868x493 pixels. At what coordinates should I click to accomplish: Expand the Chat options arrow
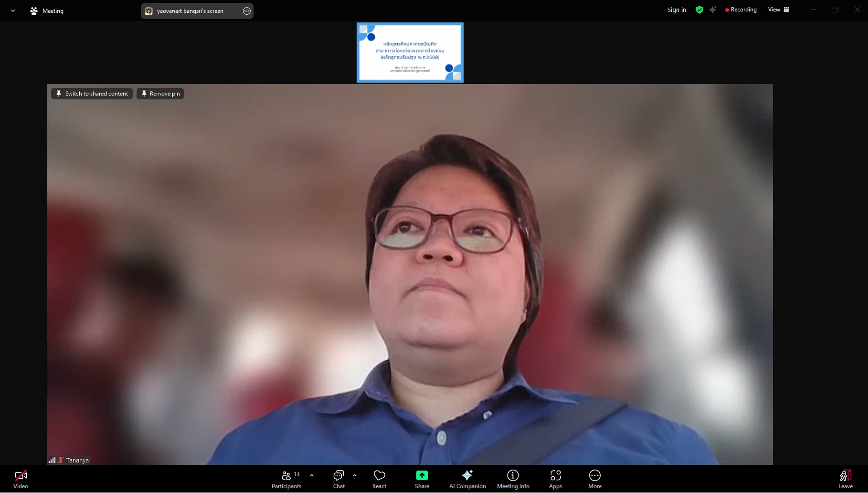355,475
